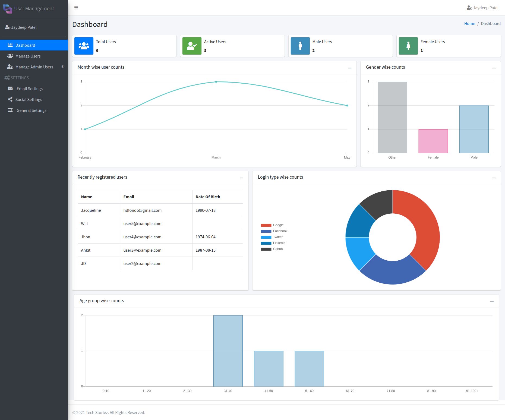Open General Settings in the sidebar
Image resolution: width=505 pixels, height=420 pixels.
click(x=31, y=110)
